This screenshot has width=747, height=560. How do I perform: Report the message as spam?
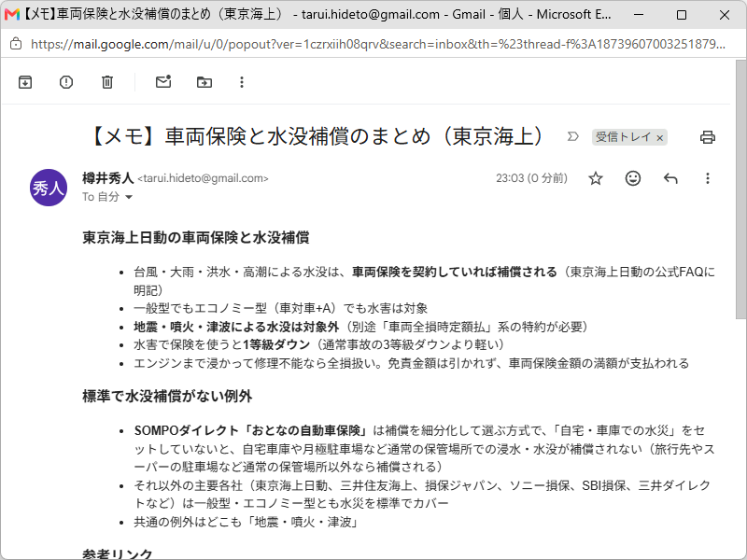(66, 82)
